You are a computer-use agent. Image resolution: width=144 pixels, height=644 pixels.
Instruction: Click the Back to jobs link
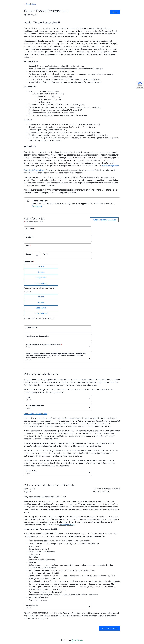[x=31, y=4]
